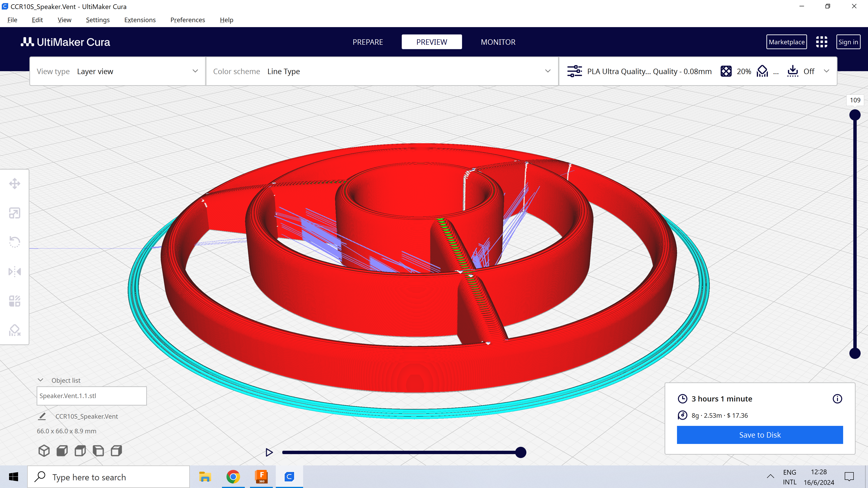Click the ENG INTL language indicator
Image resolution: width=868 pixels, height=488 pixels.
click(790, 477)
